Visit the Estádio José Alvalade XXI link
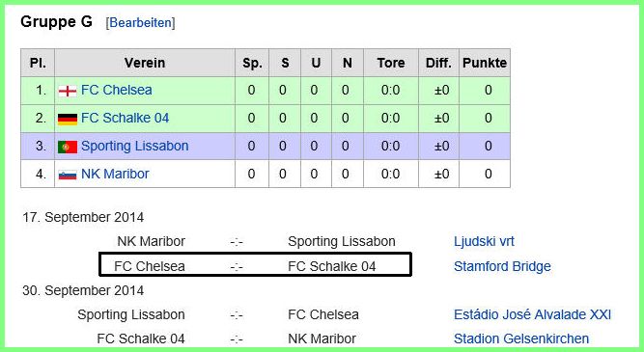 click(x=532, y=314)
